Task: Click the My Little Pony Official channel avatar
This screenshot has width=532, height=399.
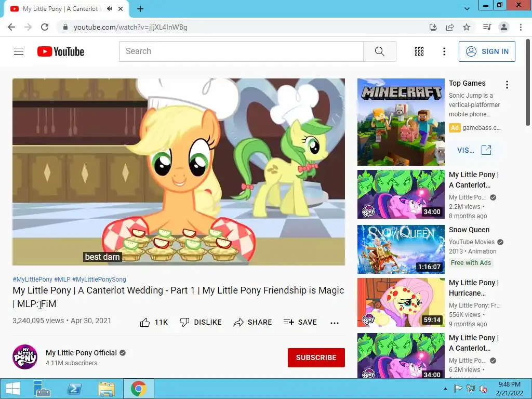Action: (25, 357)
